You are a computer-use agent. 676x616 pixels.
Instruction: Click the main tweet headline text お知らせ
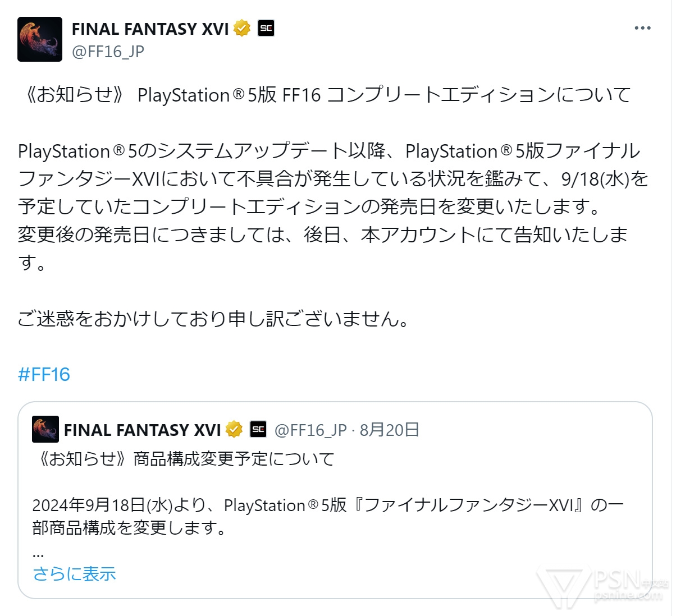75,94
